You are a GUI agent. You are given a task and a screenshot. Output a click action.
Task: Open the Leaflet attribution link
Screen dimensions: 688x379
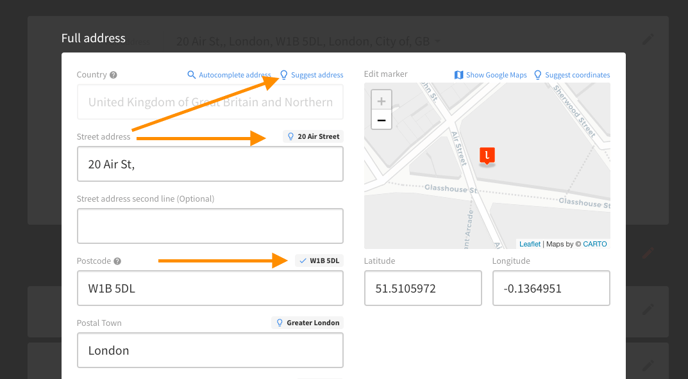coord(530,244)
